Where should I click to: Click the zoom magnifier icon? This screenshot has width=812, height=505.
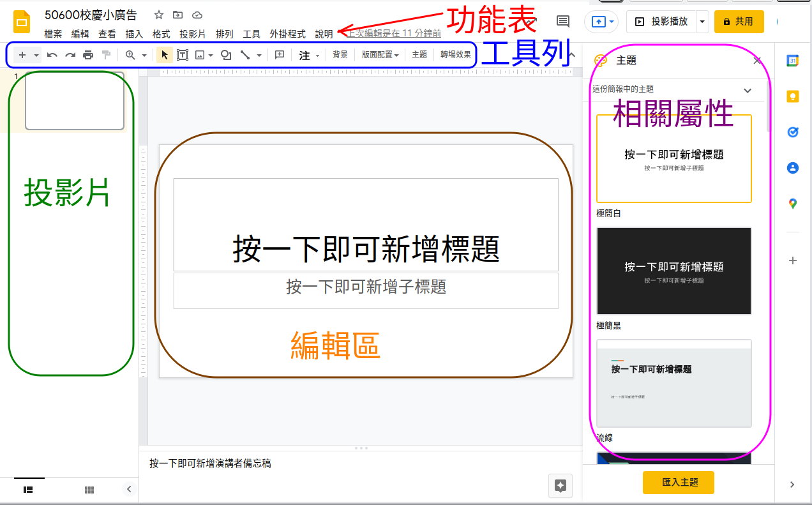point(130,55)
